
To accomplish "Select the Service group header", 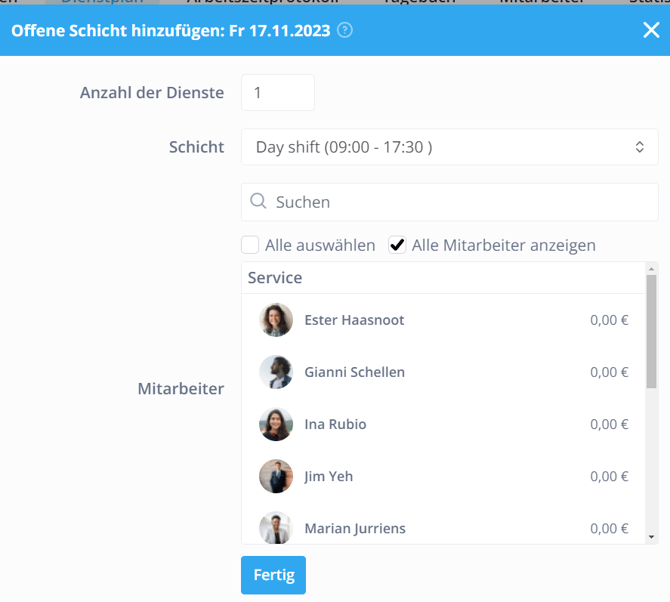I will click(x=275, y=278).
